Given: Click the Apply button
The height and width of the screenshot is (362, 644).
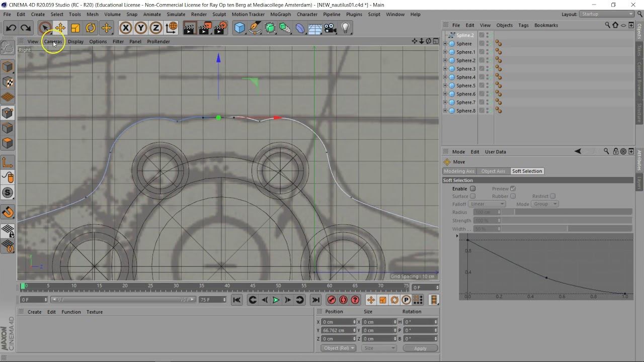Looking at the screenshot, I should point(420,348).
